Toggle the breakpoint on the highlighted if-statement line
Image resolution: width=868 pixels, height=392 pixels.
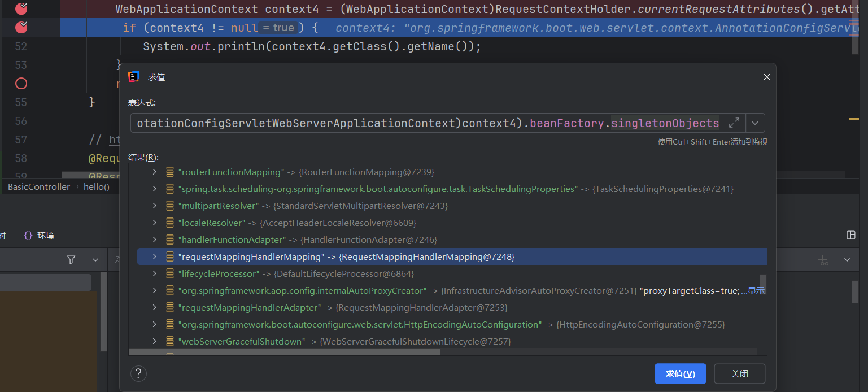click(21, 27)
